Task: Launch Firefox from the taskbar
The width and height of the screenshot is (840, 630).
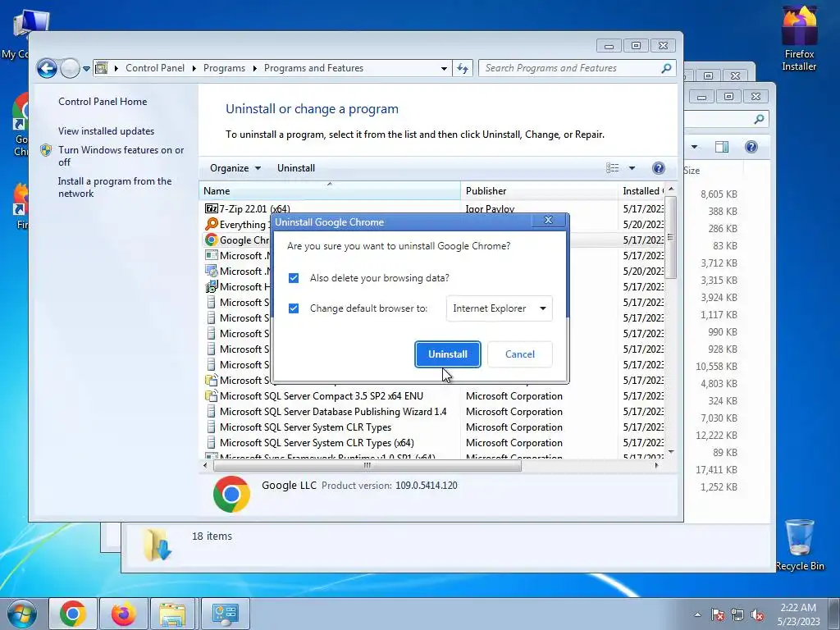Action: 123,614
